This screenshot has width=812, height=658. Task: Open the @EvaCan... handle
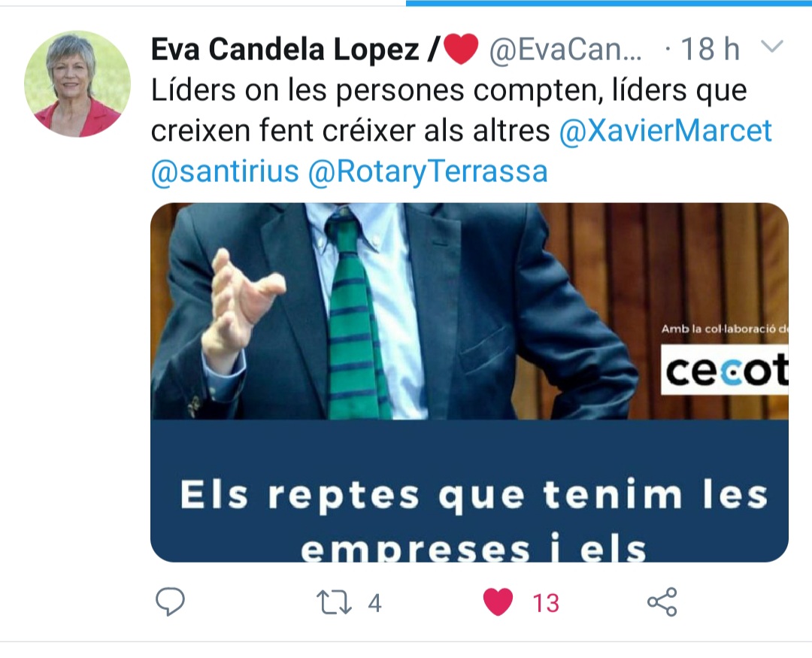click(565, 50)
